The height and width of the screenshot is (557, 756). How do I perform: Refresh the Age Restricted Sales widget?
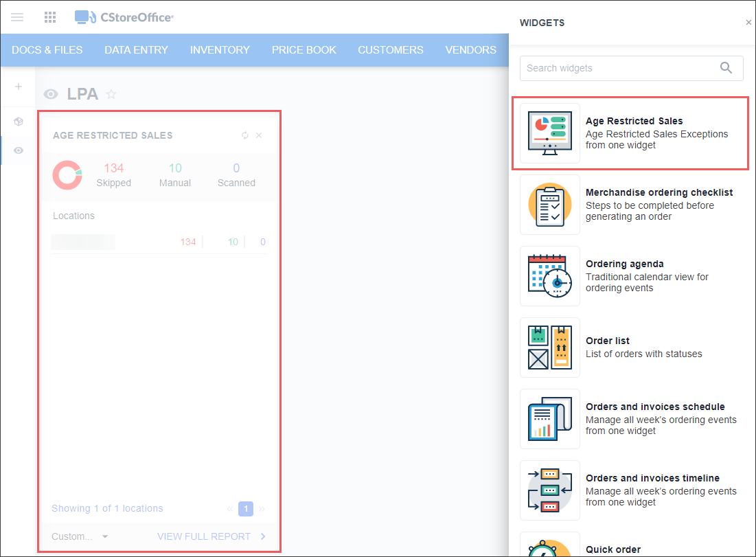[x=245, y=135]
